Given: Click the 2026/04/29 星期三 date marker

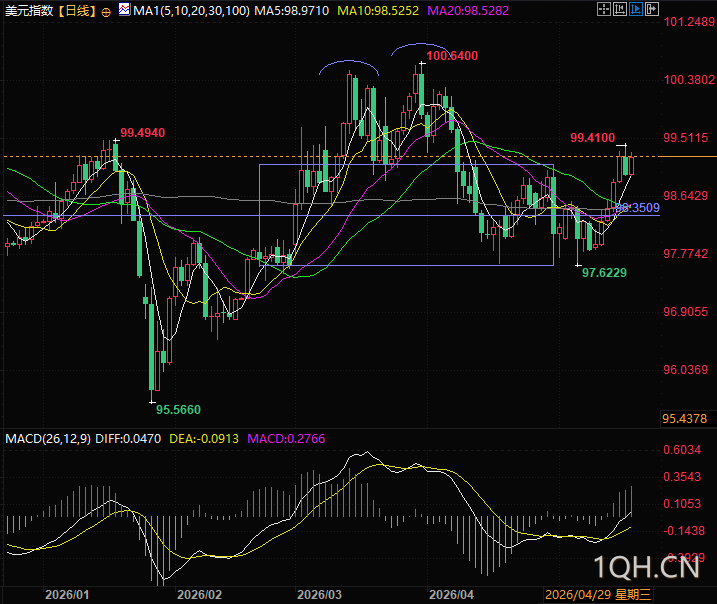Looking at the screenshot, I should pos(598,595).
